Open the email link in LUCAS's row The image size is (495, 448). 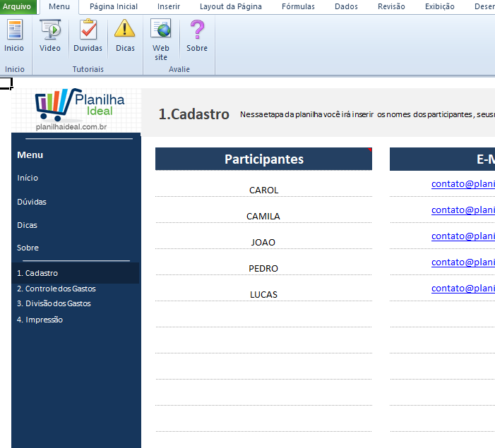463,289
